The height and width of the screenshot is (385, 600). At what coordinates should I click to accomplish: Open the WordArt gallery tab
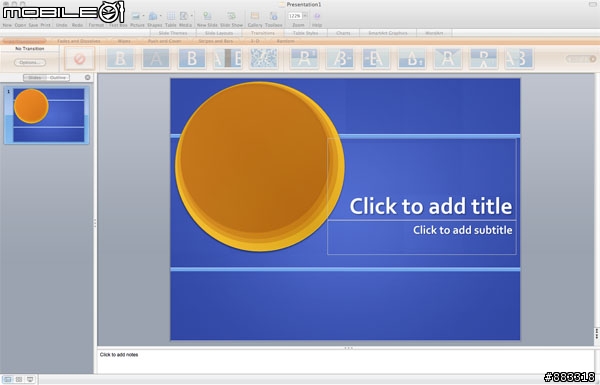pos(434,33)
